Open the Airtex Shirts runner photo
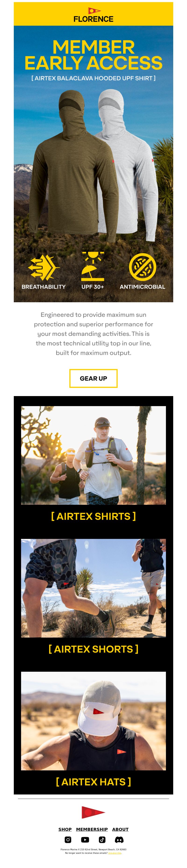The width and height of the screenshot is (187, 868). tap(93, 455)
